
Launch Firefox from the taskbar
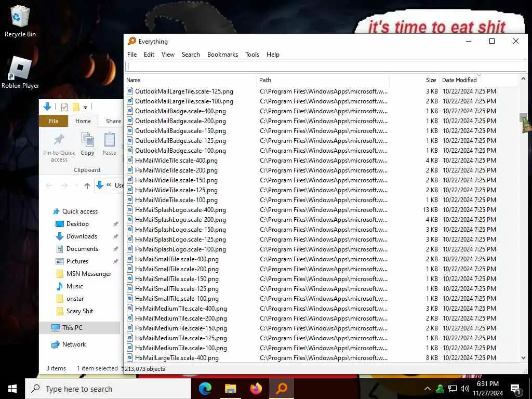tap(256, 388)
